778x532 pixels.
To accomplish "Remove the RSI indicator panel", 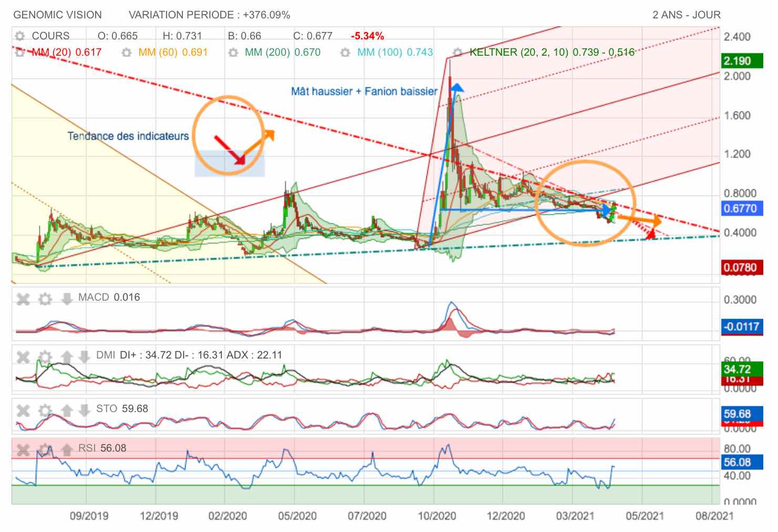I will click(x=23, y=450).
